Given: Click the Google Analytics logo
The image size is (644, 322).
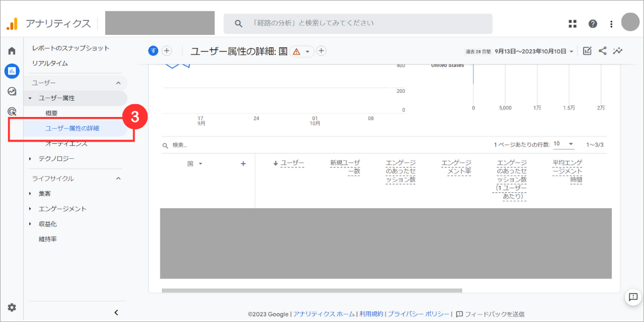Looking at the screenshot, I should coord(12,24).
